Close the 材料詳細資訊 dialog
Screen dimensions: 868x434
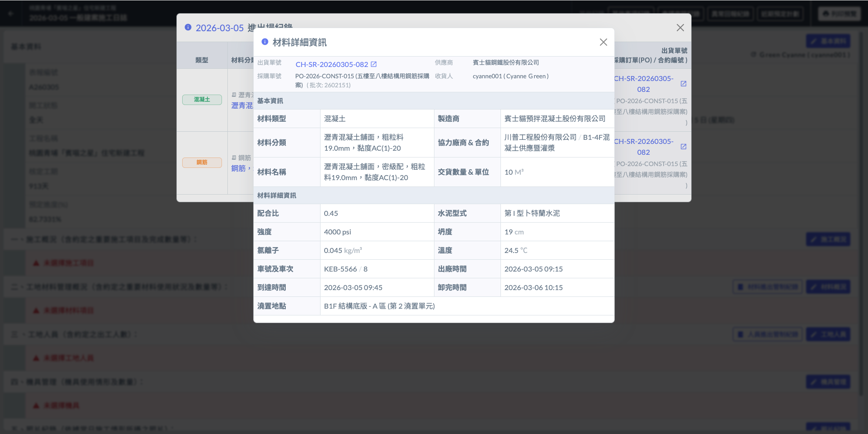(x=603, y=42)
